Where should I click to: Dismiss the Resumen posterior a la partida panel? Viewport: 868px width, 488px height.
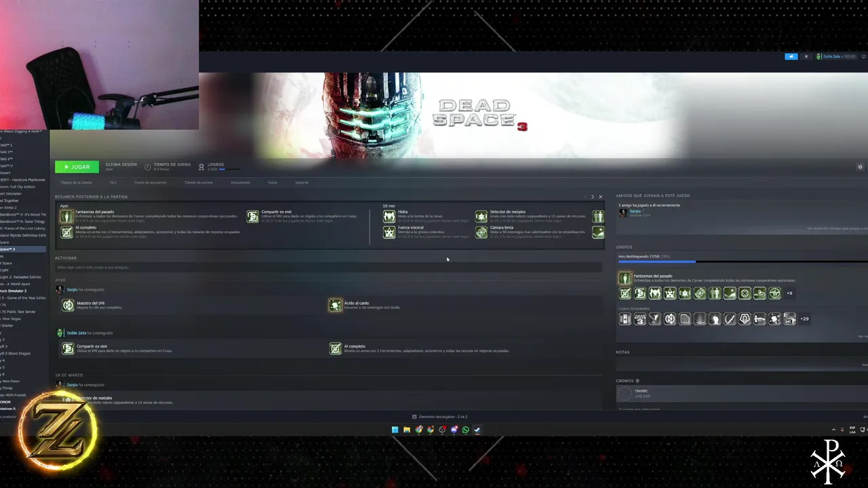[600, 197]
